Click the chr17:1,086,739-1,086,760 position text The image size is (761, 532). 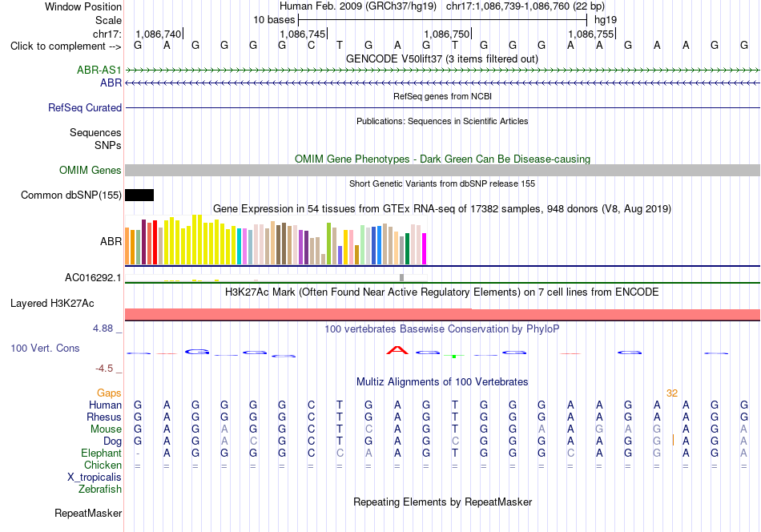tap(525, 6)
